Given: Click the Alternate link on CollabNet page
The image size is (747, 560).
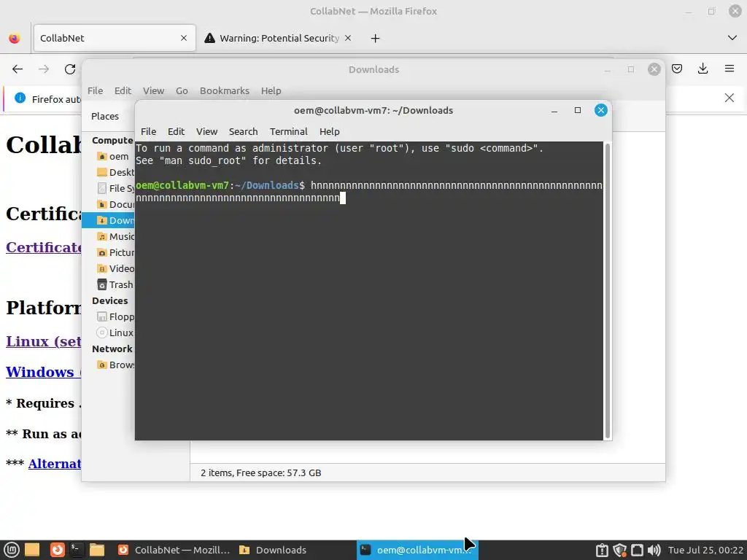Looking at the screenshot, I should (x=54, y=463).
